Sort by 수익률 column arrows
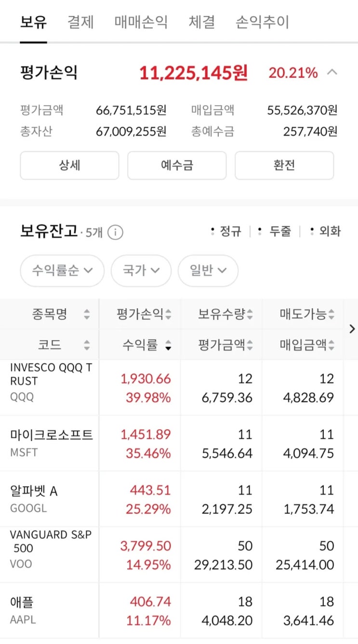Viewport: 358px width, 644px height. click(168, 345)
